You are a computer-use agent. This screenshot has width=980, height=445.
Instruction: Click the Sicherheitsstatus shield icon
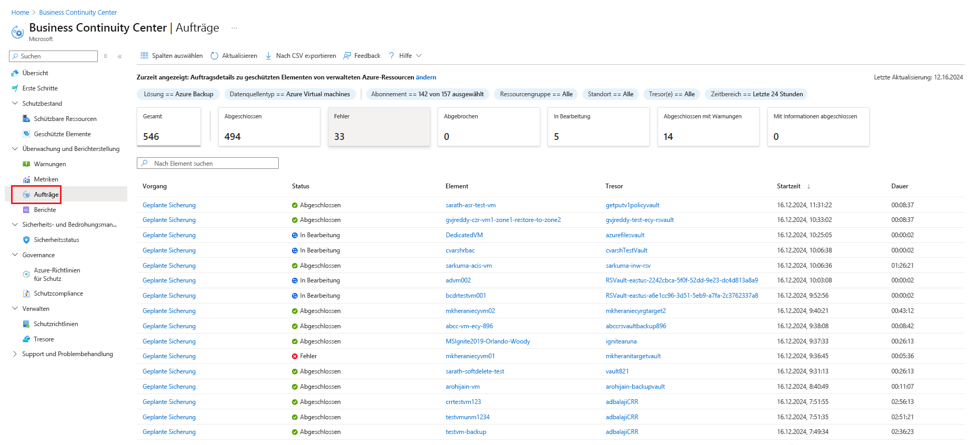26,240
